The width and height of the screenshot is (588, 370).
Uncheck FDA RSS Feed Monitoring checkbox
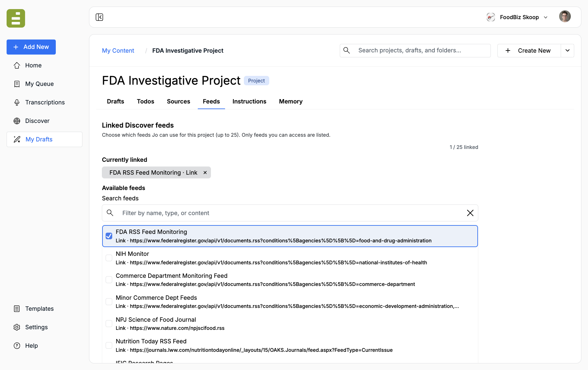tap(109, 236)
